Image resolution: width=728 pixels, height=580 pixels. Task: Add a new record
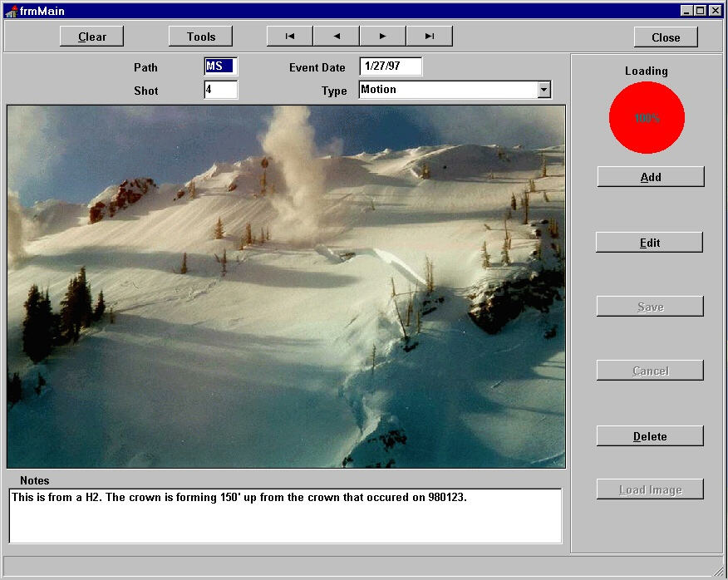pyautogui.click(x=650, y=177)
